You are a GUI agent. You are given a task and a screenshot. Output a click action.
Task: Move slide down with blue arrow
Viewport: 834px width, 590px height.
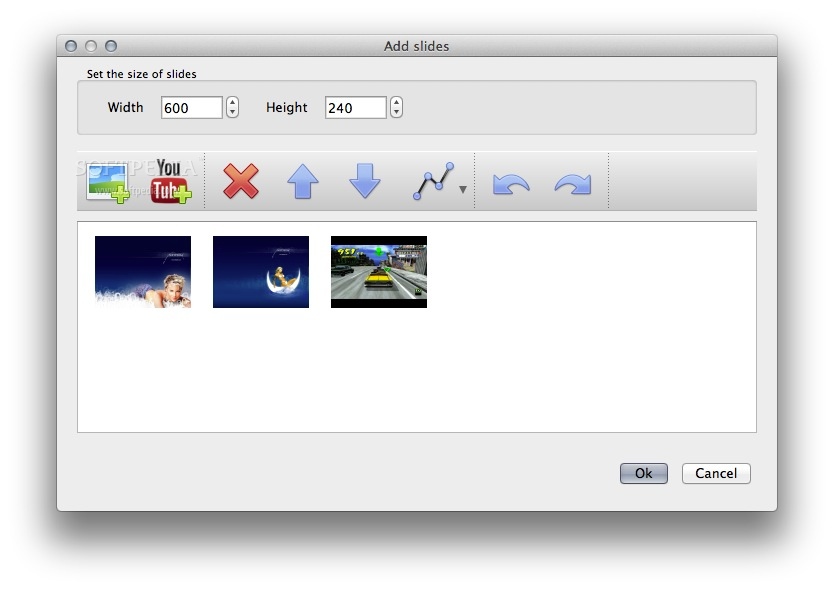[365, 182]
